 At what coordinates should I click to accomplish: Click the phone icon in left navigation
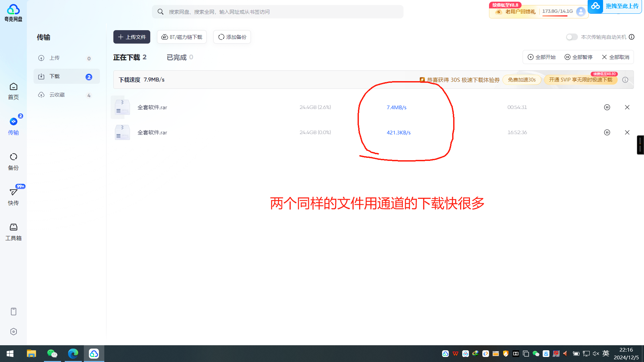pyautogui.click(x=13, y=312)
